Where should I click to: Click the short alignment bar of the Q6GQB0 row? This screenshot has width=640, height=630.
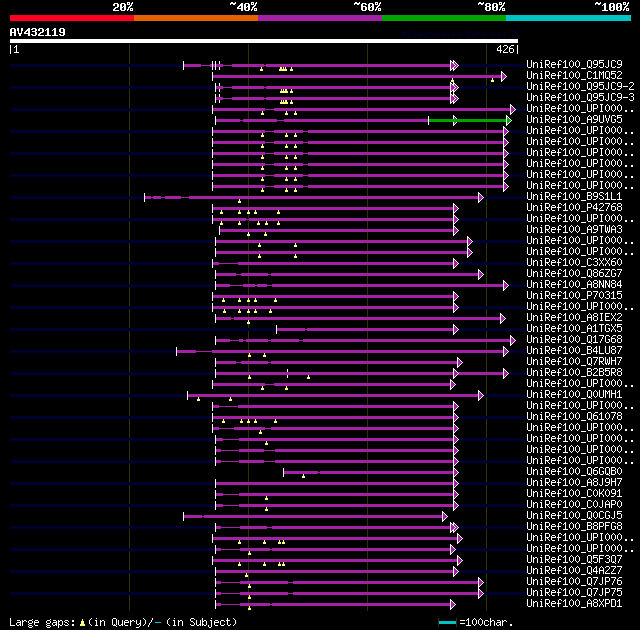(x=369, y=472)
